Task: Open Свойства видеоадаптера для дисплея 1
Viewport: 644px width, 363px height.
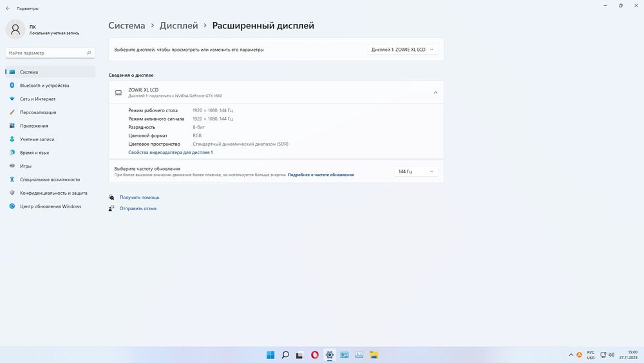Action: pyautogui.click(x=171, y=153)
